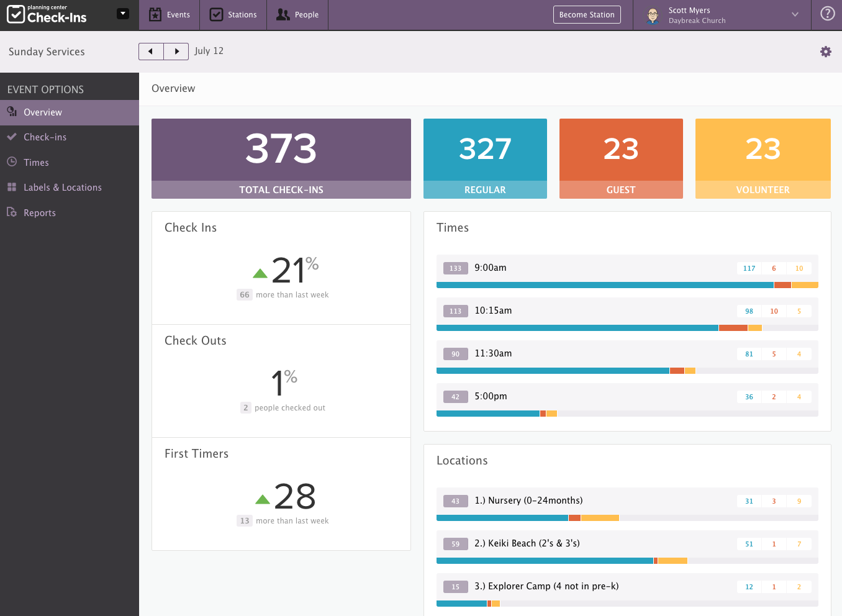Open the 9:00am time row
842x616 pixels.
point(627,271)
